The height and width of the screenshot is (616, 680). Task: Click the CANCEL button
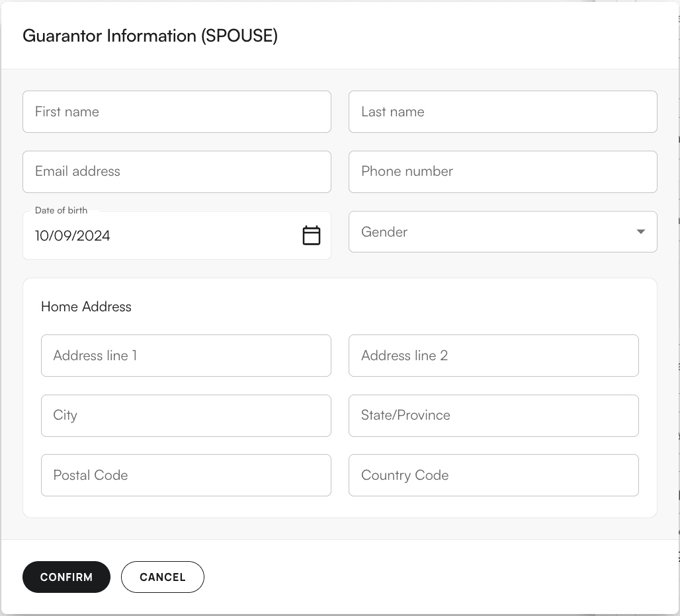(162, 576)
